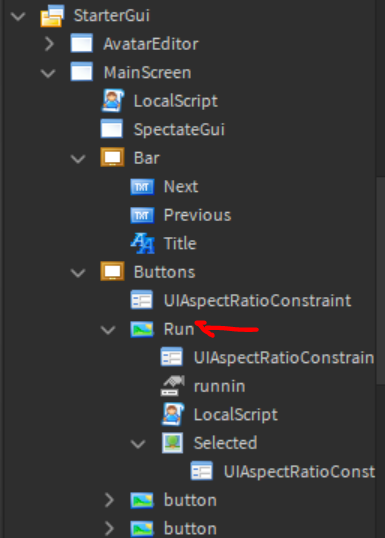Collapse the Selected image label
Image resolution: width=385 pixels, height=538 pixels.
(x=138, y=444)
